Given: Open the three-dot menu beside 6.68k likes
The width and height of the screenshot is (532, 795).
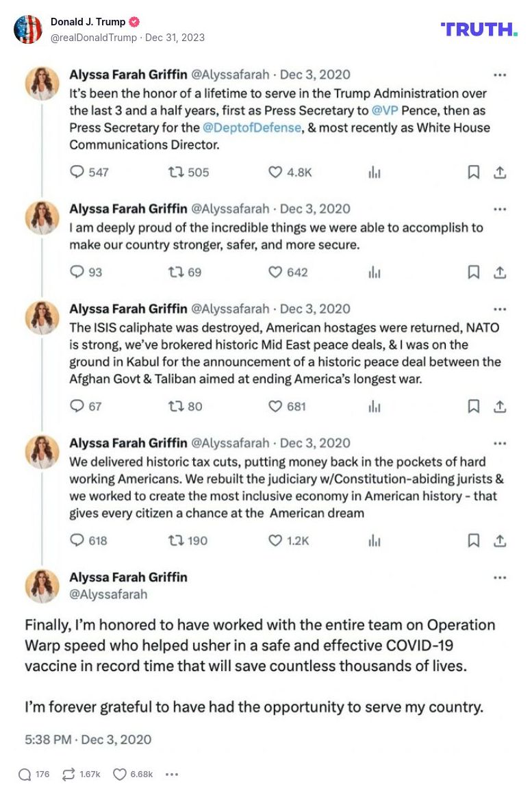Looking at the screenshot, I should tap(172, 774).
